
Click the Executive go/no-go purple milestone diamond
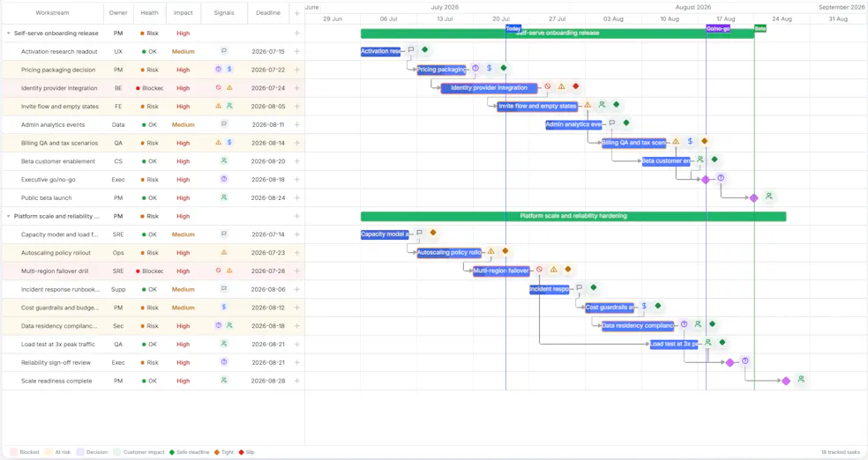[706, 180]
